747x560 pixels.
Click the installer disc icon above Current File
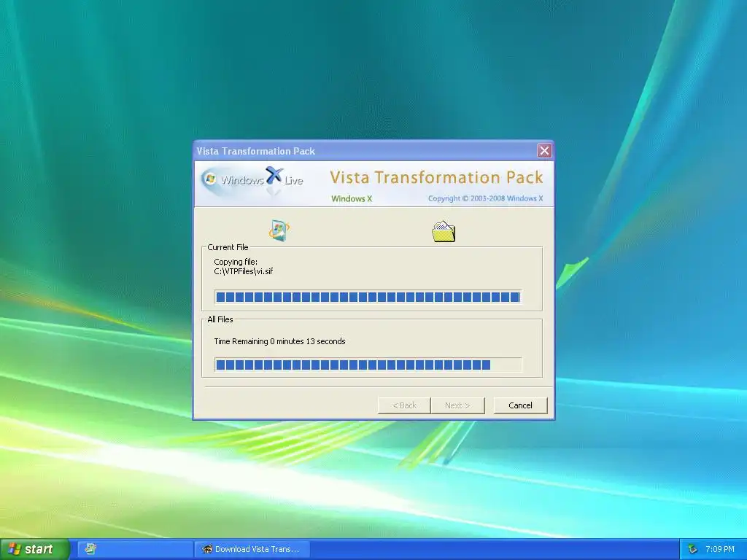(x=279, y=230)
